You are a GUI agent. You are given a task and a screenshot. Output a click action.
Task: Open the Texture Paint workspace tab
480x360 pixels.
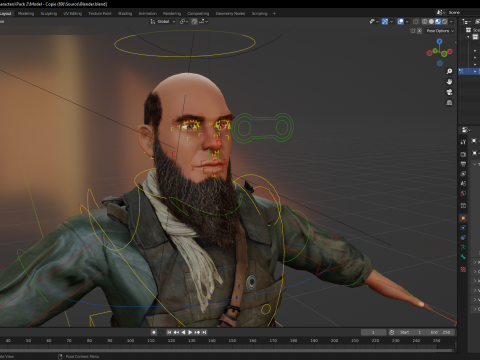pyautogui.click(x=100, y=14)
